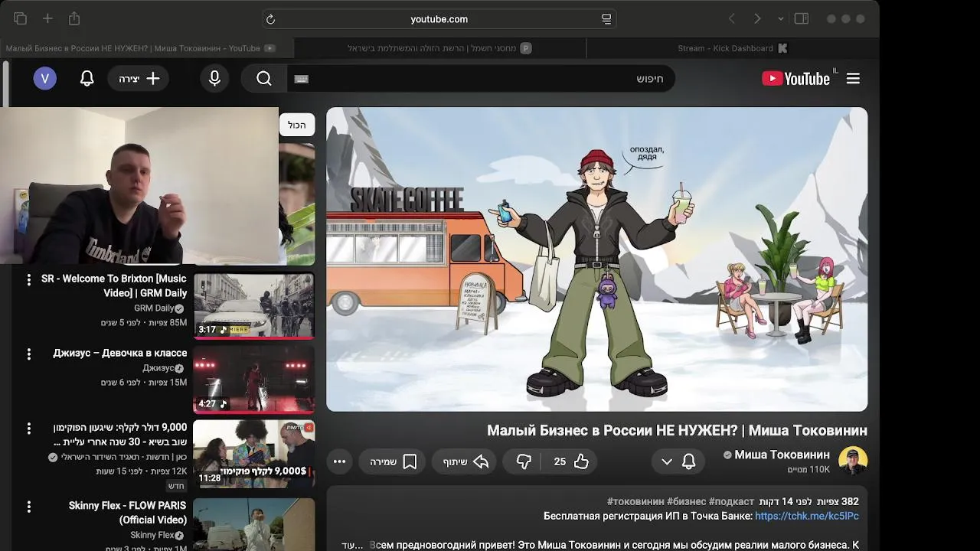Viewport: 980px width, 551px height.
Task: Open the 9,000$ לקלף פוקימון thumbnail
Action: (x=253, y=454)
